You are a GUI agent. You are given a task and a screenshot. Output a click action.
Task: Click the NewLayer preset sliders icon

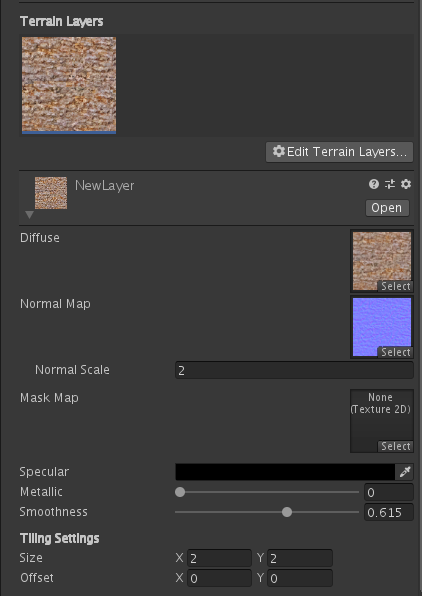tap(390, 184)
